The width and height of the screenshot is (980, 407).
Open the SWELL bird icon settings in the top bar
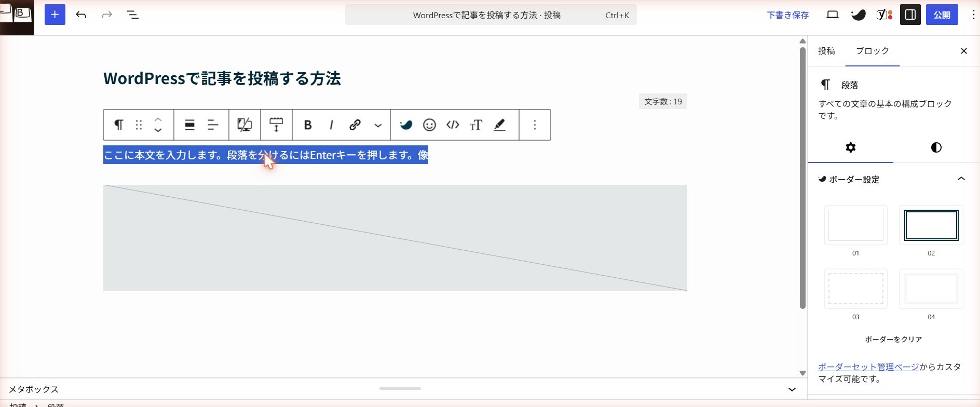[859, 15]
